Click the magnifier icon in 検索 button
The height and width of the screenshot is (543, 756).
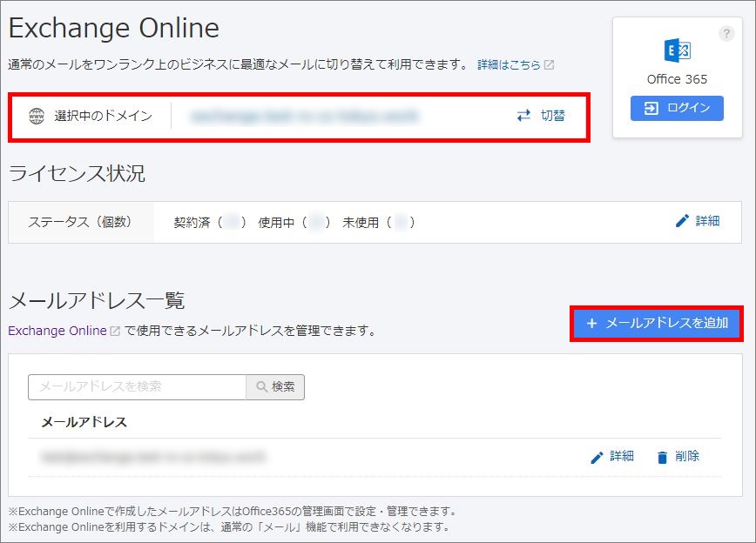coord(261,387)
